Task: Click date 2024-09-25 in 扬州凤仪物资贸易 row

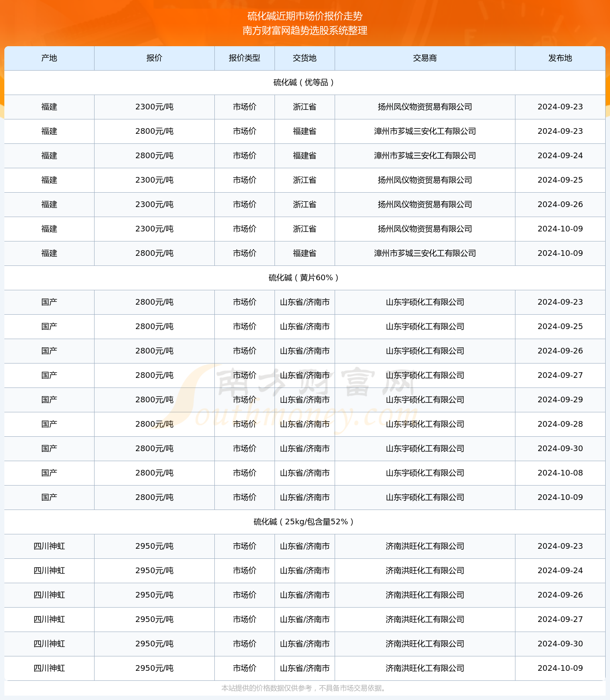Action: pyautogui.click(x=560, y=180)
